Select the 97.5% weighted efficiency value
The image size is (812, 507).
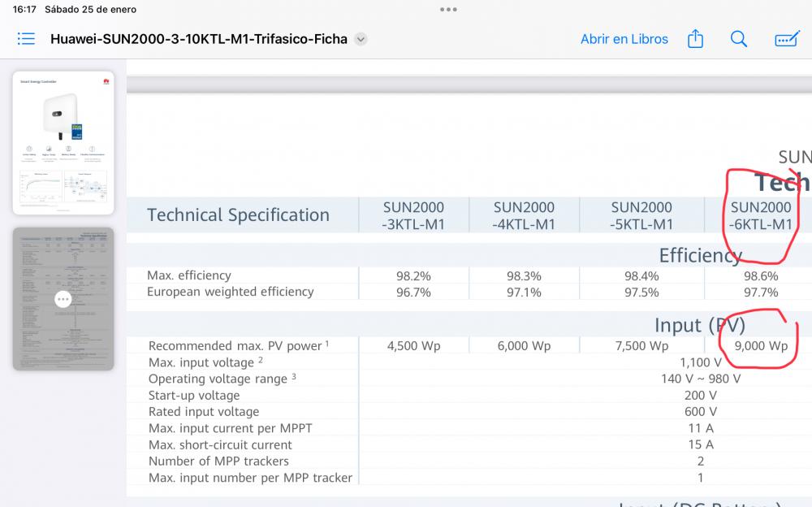click(641, 292)
